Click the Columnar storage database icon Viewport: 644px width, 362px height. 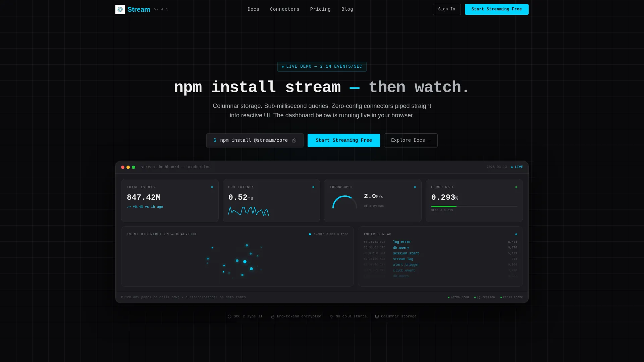(x=377, y=316)
